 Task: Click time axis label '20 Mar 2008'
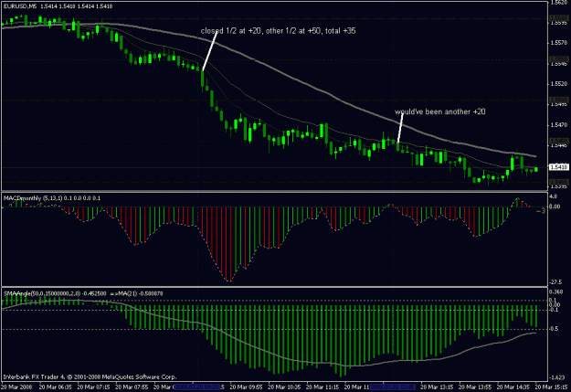(x=17, y=387)
